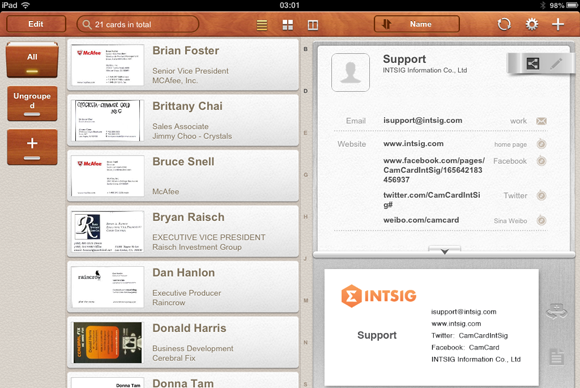Select the Ungrouped cards group

(32, 104)
